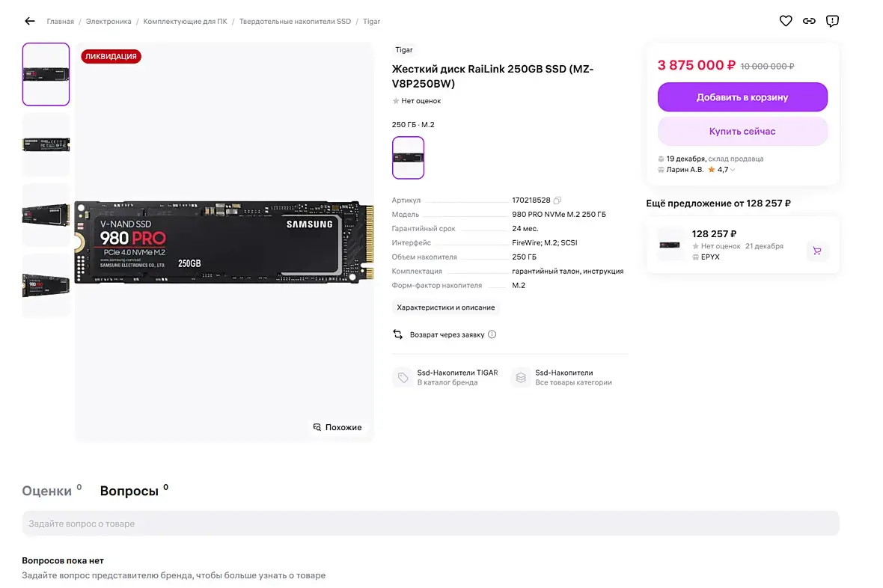Open the second product thumbnail

coord(46,144)
